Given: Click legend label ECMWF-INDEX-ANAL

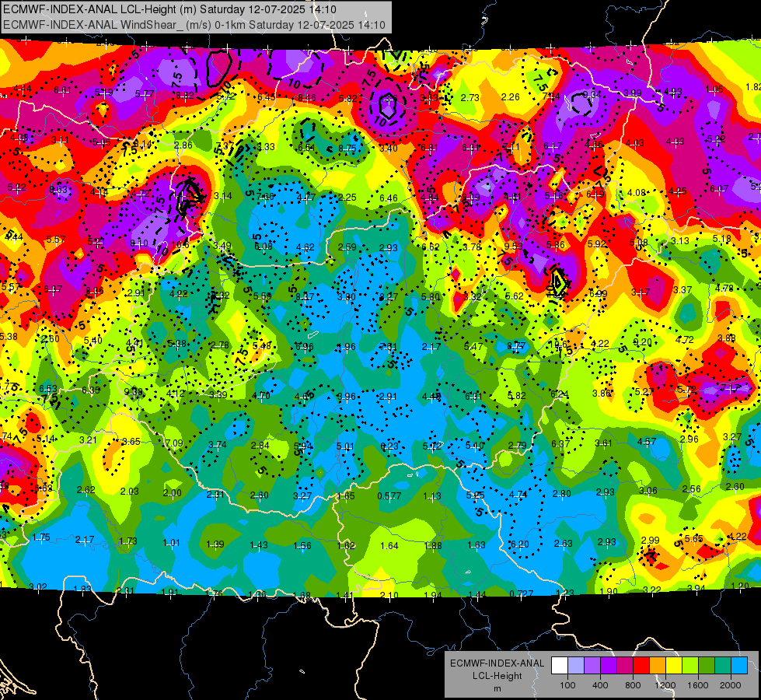Looking at the screenshot, I should [x=497, y=663].
